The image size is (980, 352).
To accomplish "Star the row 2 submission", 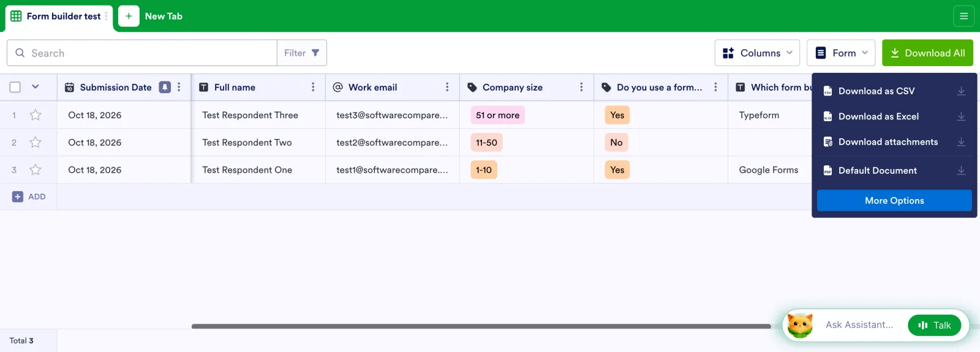I will [36, 142].
